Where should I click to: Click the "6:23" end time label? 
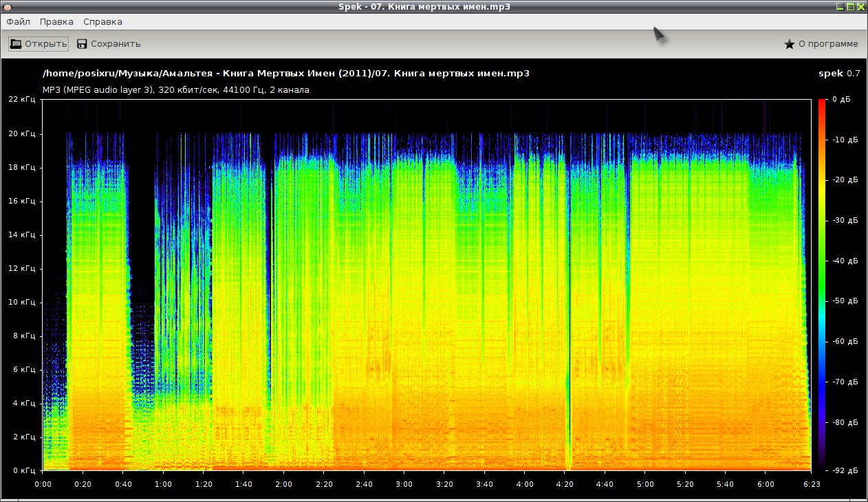point(812,484)
